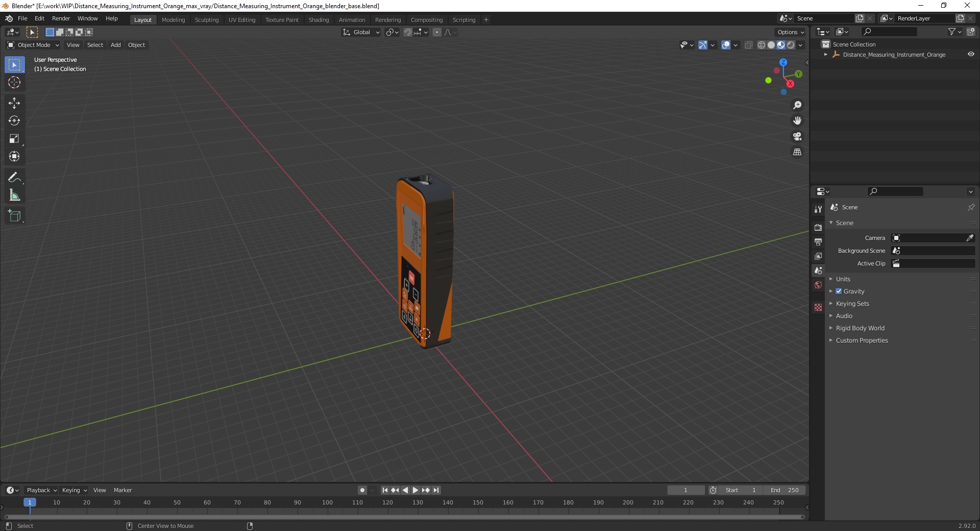Toggle snapping magnet in header

pos(407,32)
